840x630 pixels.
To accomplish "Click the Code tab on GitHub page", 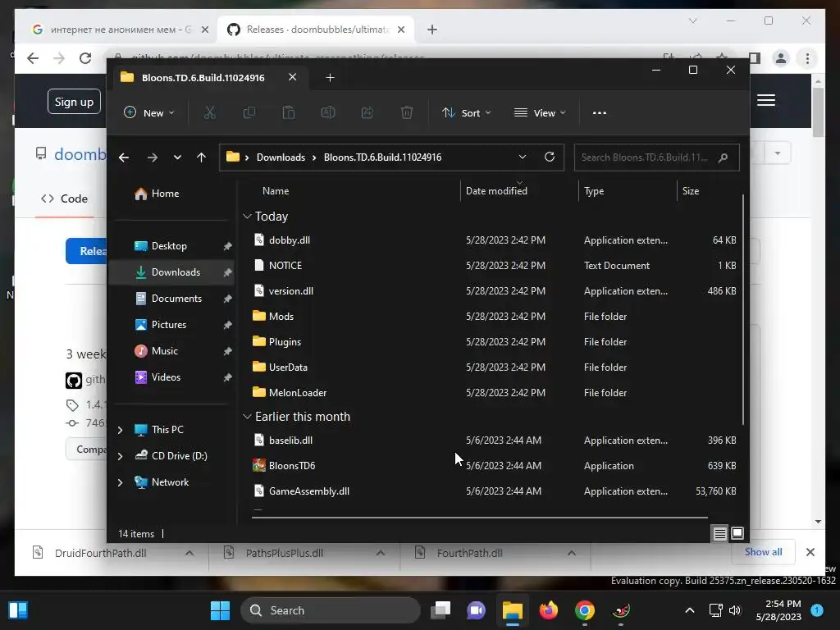I will tap(64, 199).
